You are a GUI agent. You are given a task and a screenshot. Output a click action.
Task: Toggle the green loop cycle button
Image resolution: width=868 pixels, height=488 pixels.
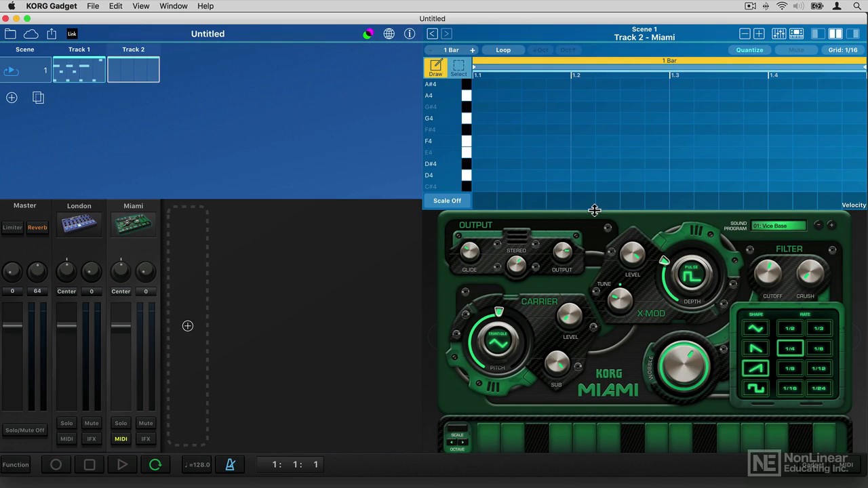tap(155, 464)
